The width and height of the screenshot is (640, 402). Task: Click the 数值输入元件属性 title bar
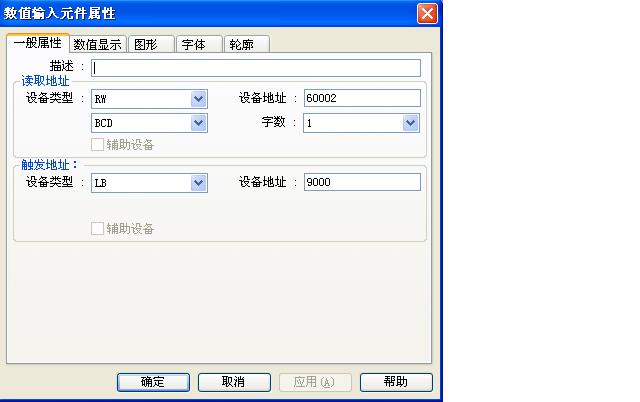[200, 13]
